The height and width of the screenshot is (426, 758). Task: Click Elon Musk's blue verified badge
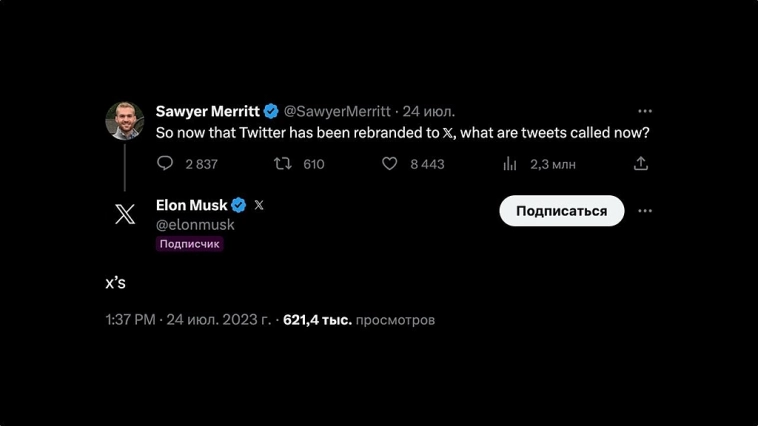pos(239,205)
